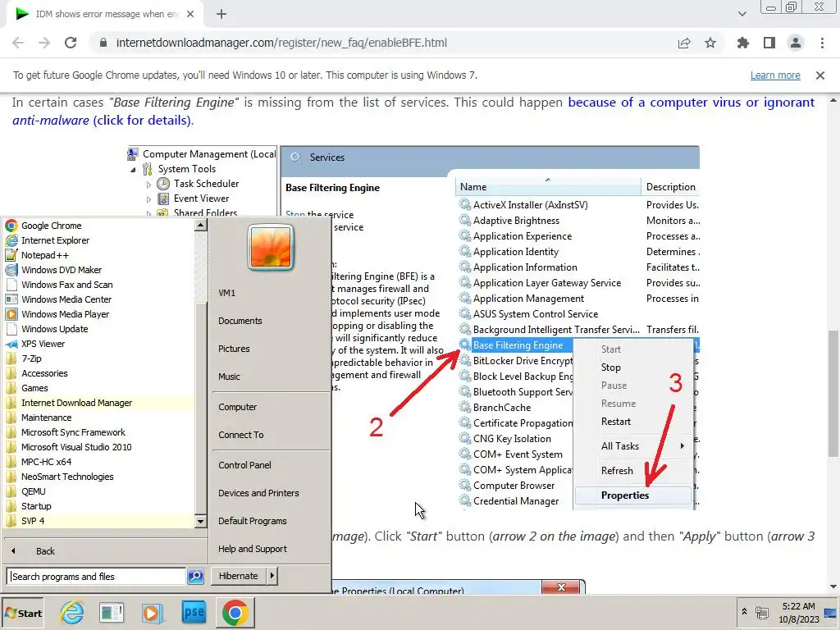The width and height of the screenshot is (840, 630).
Task: Click the pse taskbar icon
Action: (x=194, y=612)
